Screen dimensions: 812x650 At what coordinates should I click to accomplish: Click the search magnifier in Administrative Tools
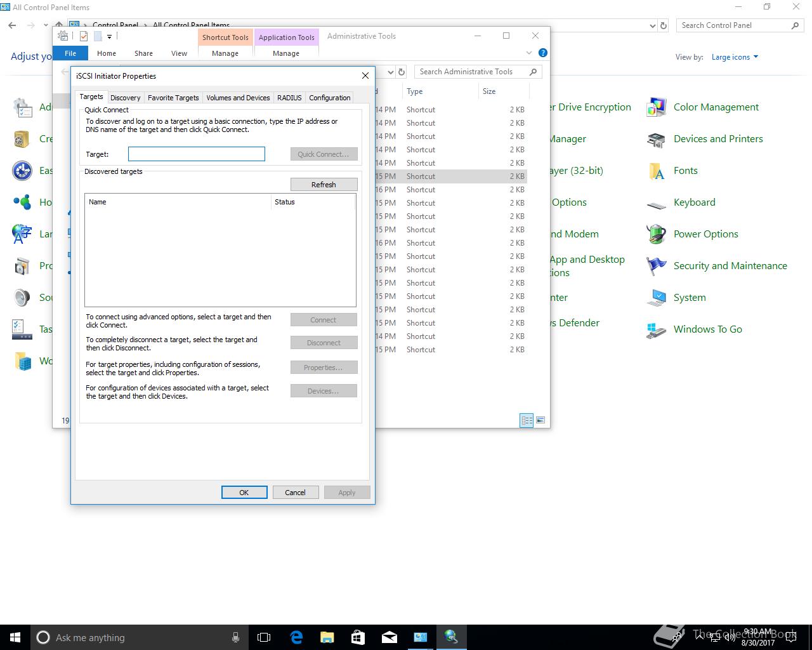click(x=533, y=72)
